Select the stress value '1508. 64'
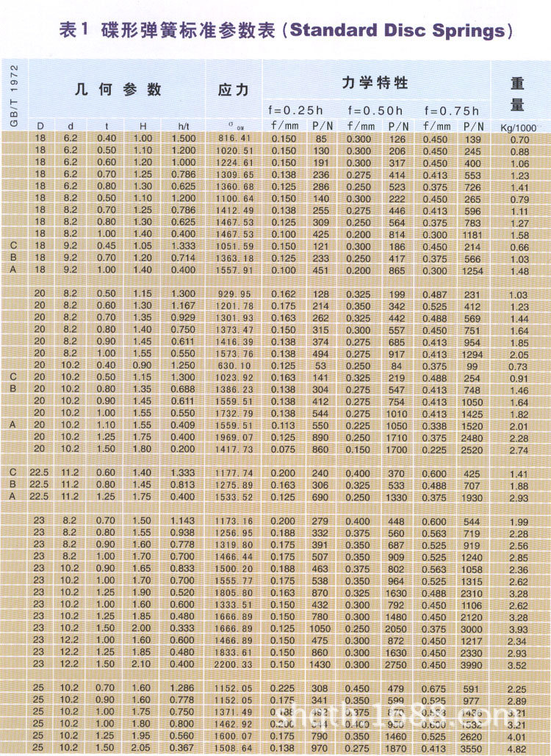 [234, 749]
